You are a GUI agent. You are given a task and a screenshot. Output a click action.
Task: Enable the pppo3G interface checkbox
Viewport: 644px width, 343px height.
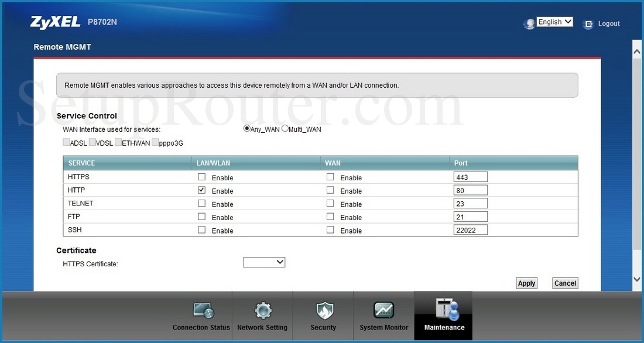pyautogui.click(x=155, y=142)
